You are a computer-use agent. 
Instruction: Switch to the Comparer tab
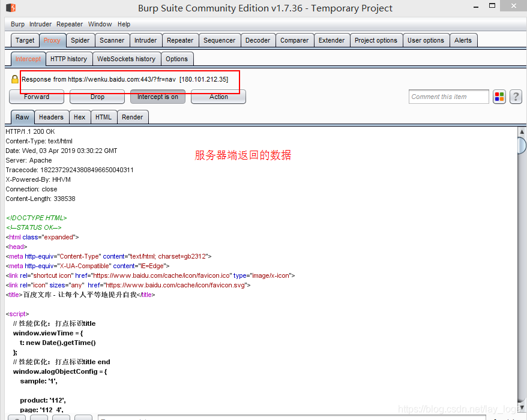295,40
